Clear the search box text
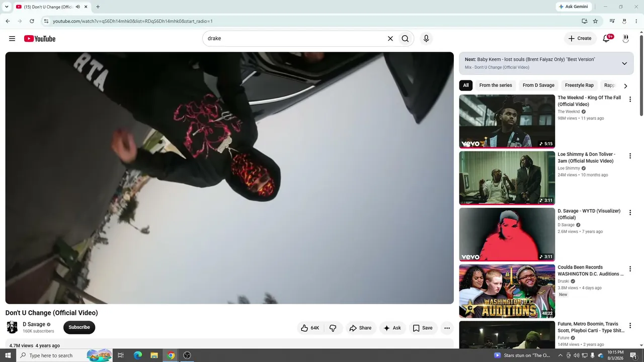 pyautogui.click(x=390, y=39)
